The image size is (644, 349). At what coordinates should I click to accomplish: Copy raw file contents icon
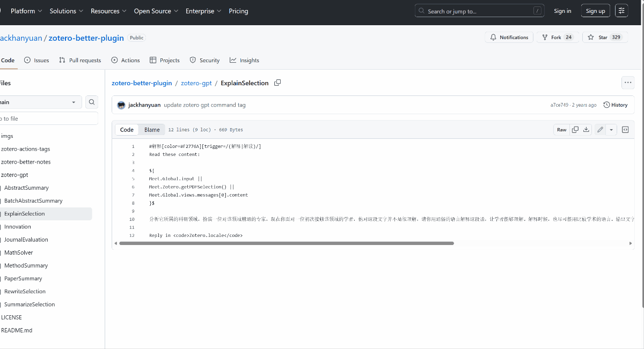(575, 130)
